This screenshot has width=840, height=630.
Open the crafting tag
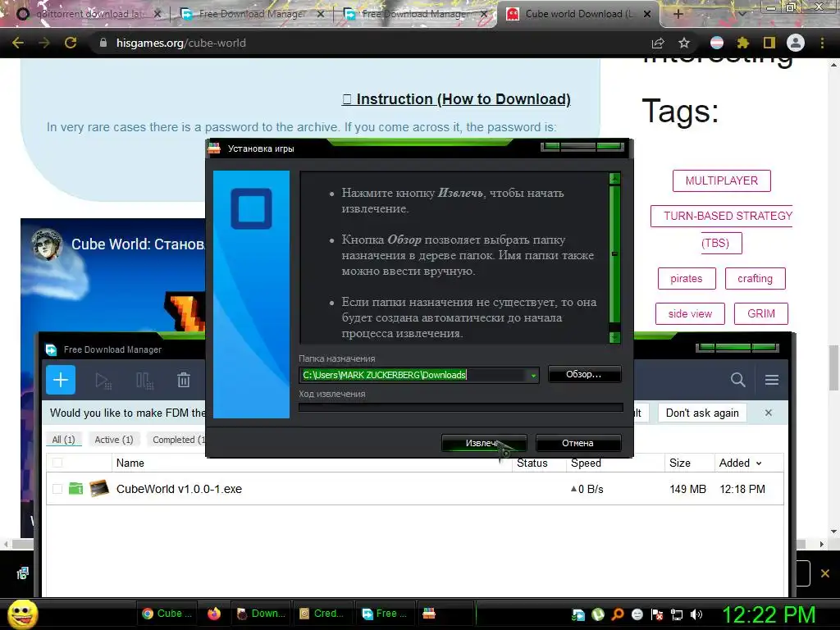[755, 279]
